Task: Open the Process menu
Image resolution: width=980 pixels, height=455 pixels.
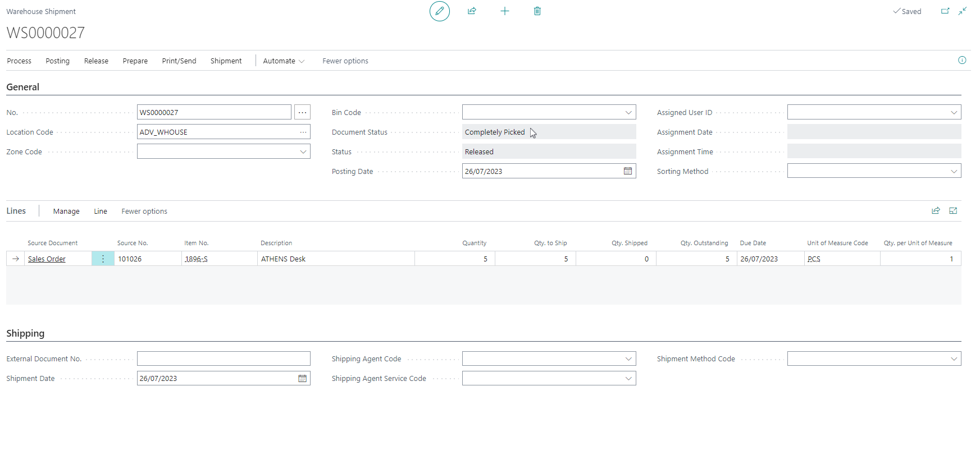Action: (x=19, y=61)
